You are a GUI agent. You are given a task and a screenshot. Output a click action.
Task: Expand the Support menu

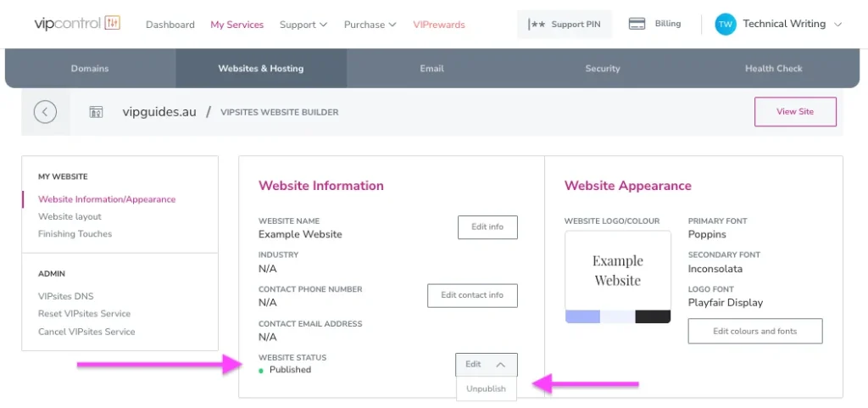(x=303, y=25)
